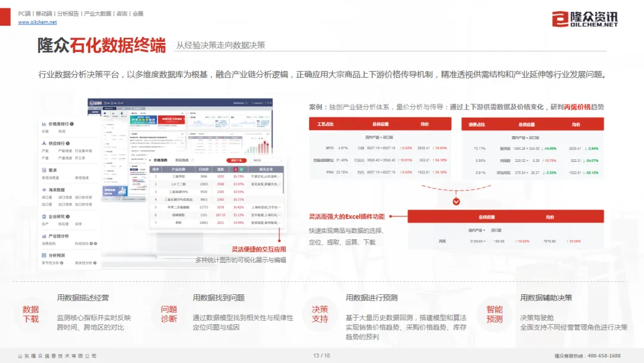Screen dimensions: 644x363
Task: Click the 73.17% value in 消费占比 table
Action: [479, 149]
